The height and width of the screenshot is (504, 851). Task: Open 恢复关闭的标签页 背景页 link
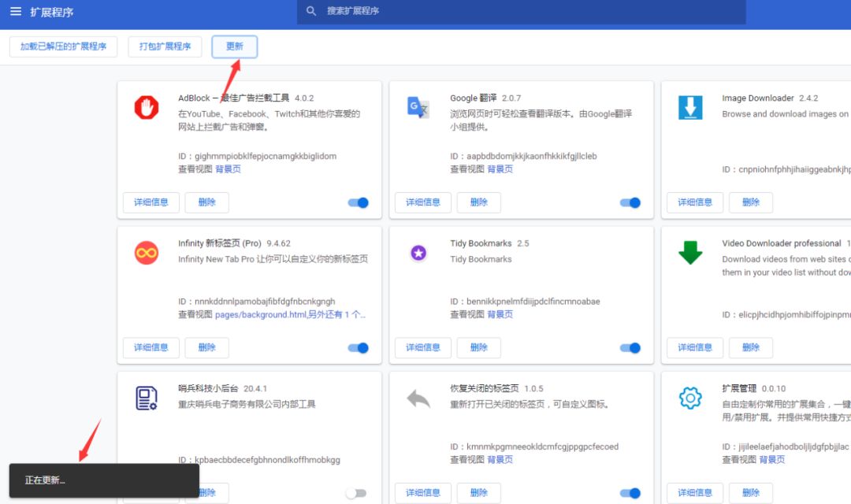pos(500,460)
